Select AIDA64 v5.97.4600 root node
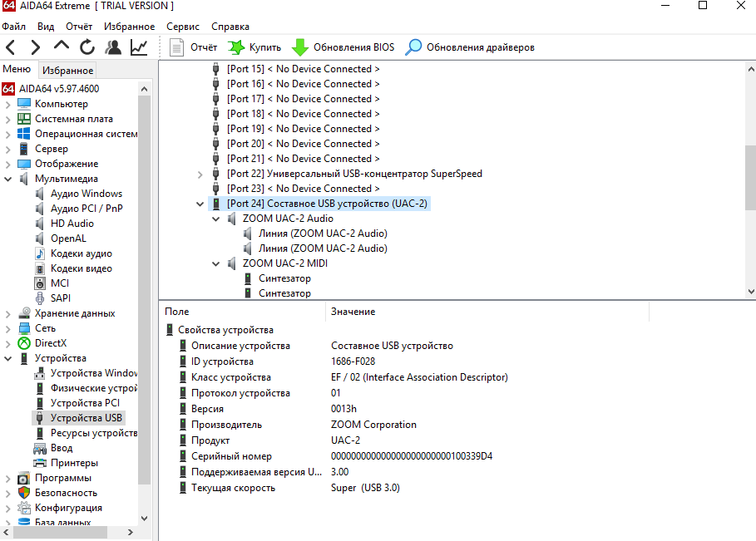 59,89
